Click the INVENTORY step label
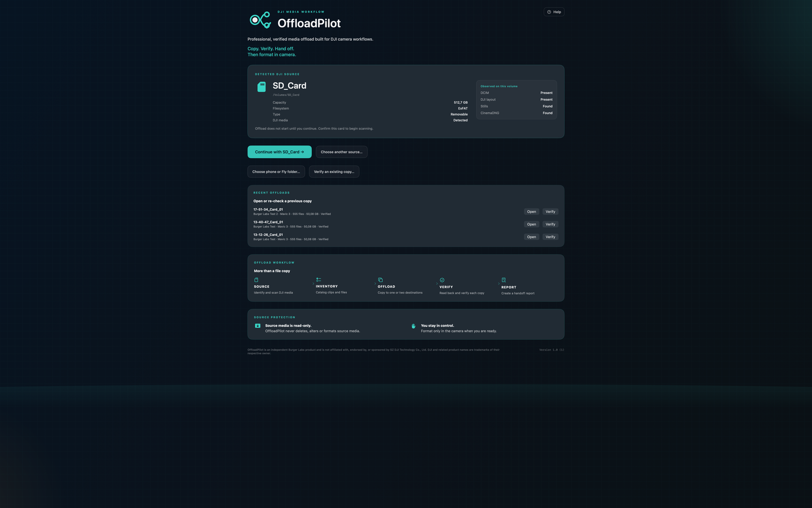 (x=327, y=286)
